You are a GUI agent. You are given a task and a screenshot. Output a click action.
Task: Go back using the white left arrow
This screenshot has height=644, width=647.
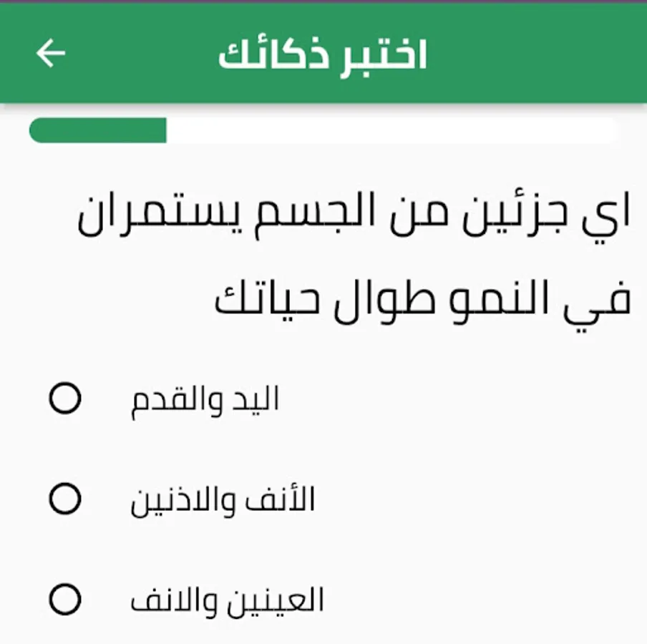click(51, 54)
